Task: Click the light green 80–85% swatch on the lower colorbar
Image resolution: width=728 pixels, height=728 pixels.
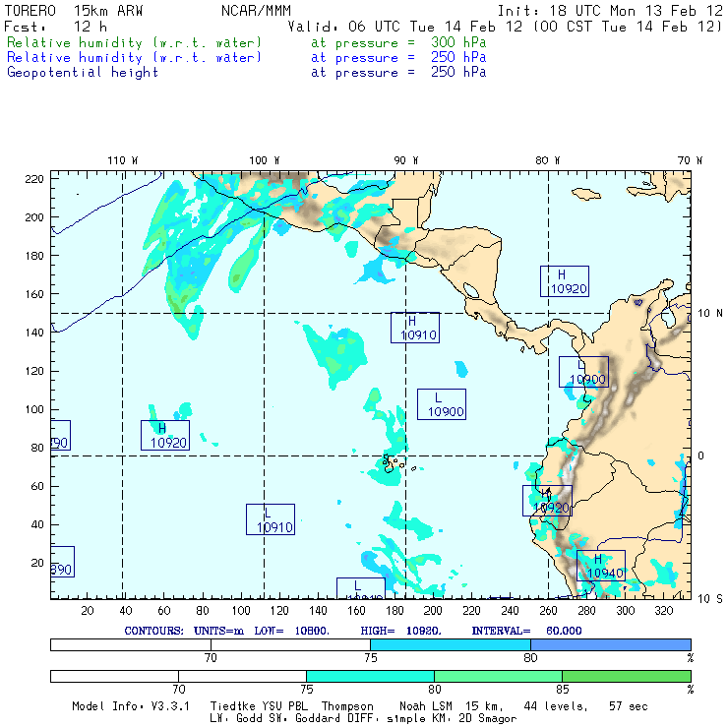Action: pos(498,676)
